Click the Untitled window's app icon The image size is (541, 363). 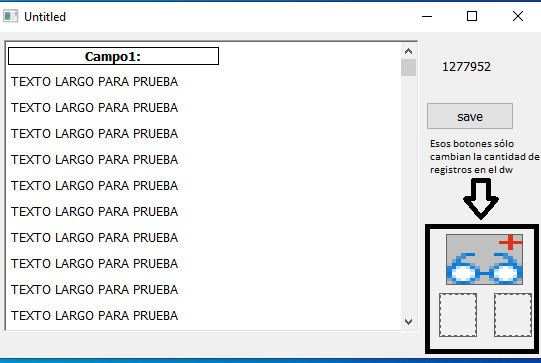[10, 16]
